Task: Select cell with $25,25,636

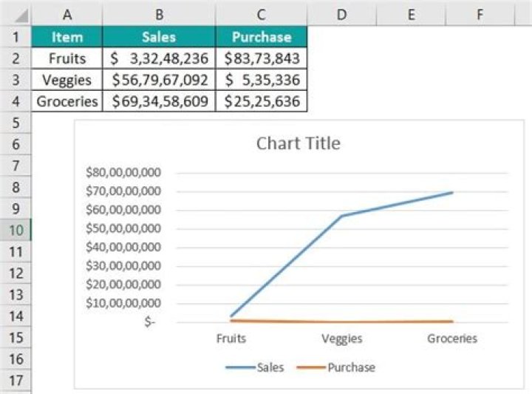Action: click(262, 101)
